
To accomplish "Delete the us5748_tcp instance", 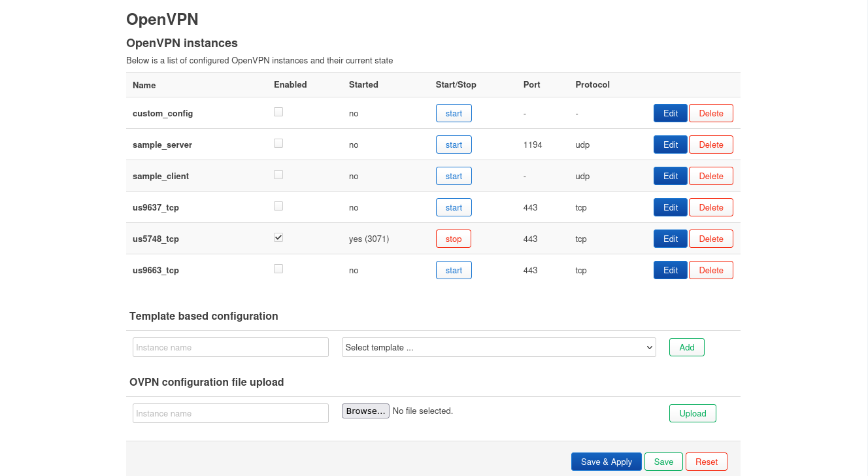I will coord(711,239).
